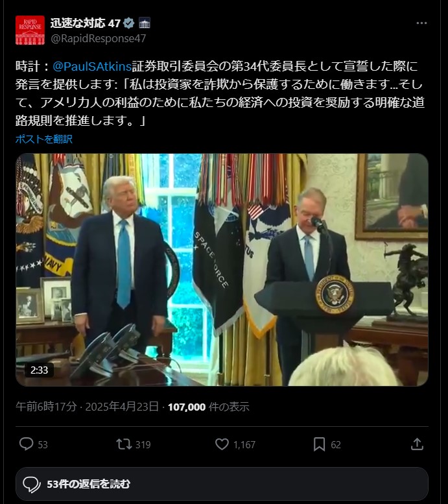The height and width of the screenshot is (504, 448).
Task: Click the White House affiliation badge icon
Action: [x=145, y=23]
